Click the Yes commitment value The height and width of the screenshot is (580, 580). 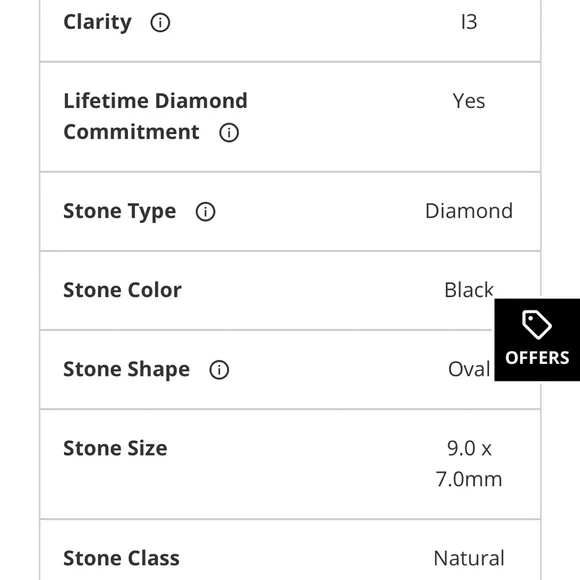469,101
